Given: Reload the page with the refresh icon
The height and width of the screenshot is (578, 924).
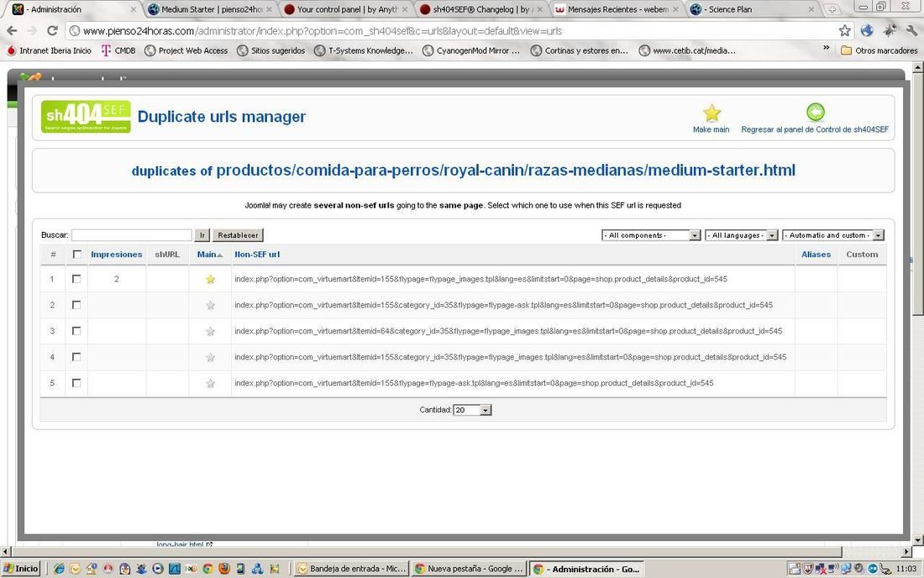Looking at the screenshot, I should [x=52, y=30].
